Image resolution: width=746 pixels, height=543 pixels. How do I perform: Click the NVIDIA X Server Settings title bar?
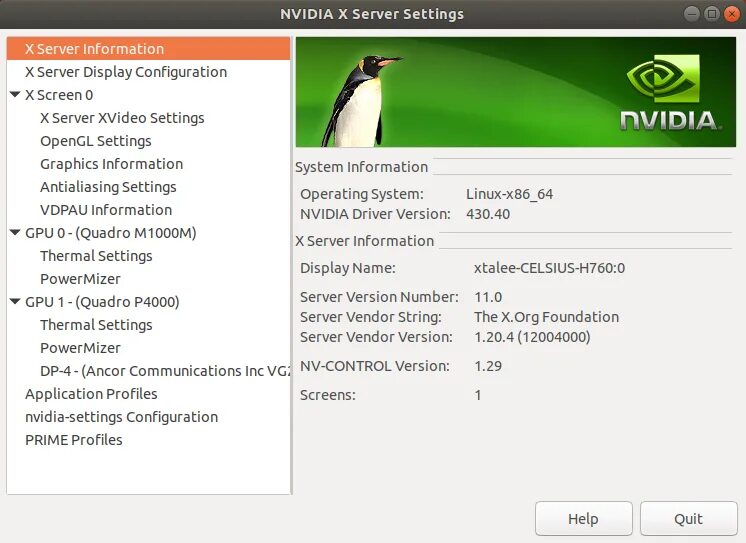[x=372, y=14]
